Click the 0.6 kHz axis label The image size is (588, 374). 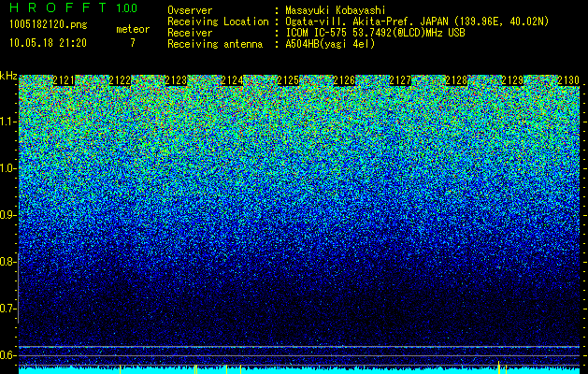click(x=7, y=355)
